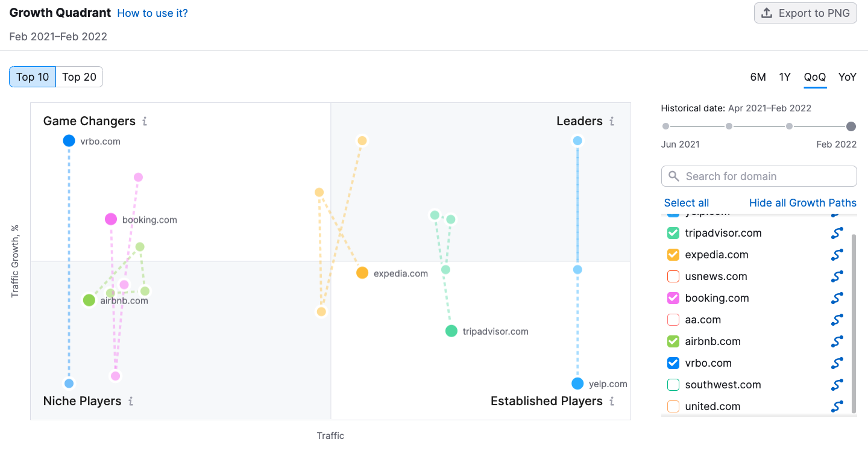Uncheck the vrbo.com checkbox
The width and height of the screenshot is (868, 454).
(673, 363)
